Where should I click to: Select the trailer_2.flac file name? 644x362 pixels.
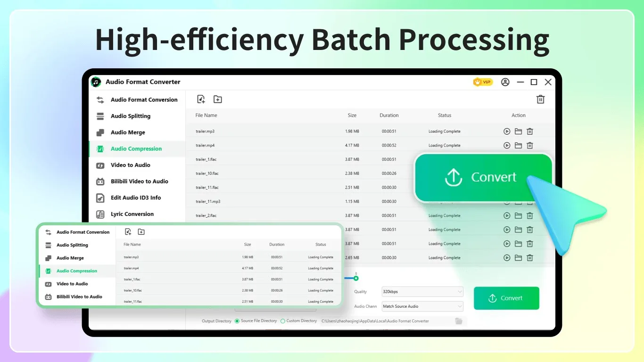click(206, 216)
